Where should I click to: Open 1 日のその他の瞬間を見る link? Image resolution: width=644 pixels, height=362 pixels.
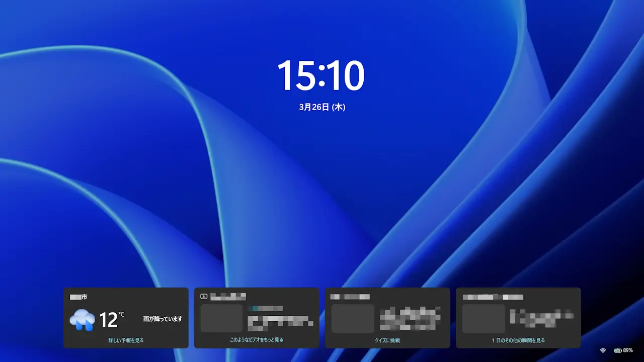click(x=518, y=339)
